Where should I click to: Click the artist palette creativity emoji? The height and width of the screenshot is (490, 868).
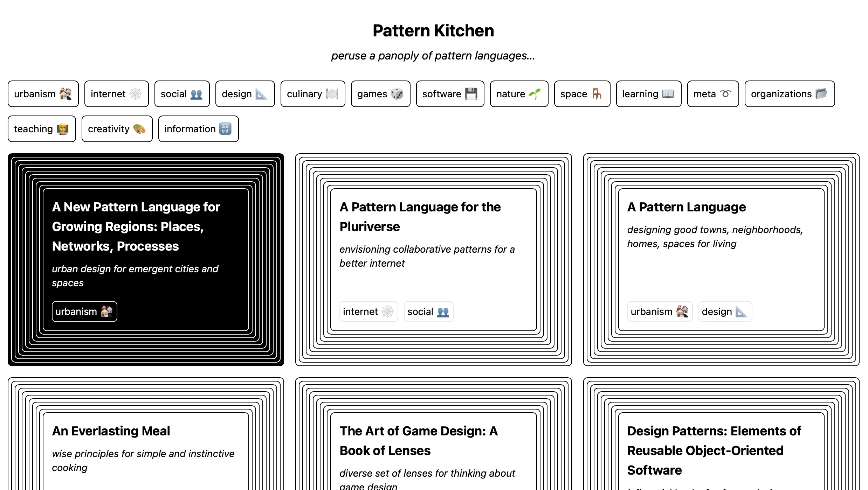(139, 129)
